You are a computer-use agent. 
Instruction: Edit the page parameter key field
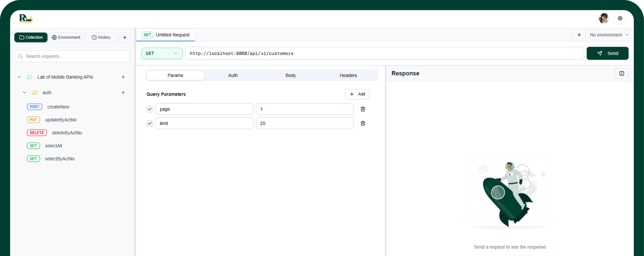pos(204,109)
